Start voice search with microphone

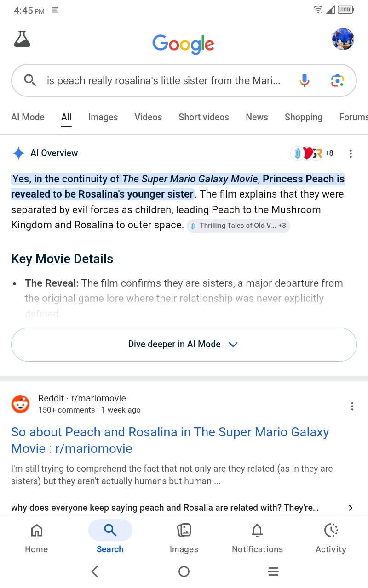click(304, 80)
